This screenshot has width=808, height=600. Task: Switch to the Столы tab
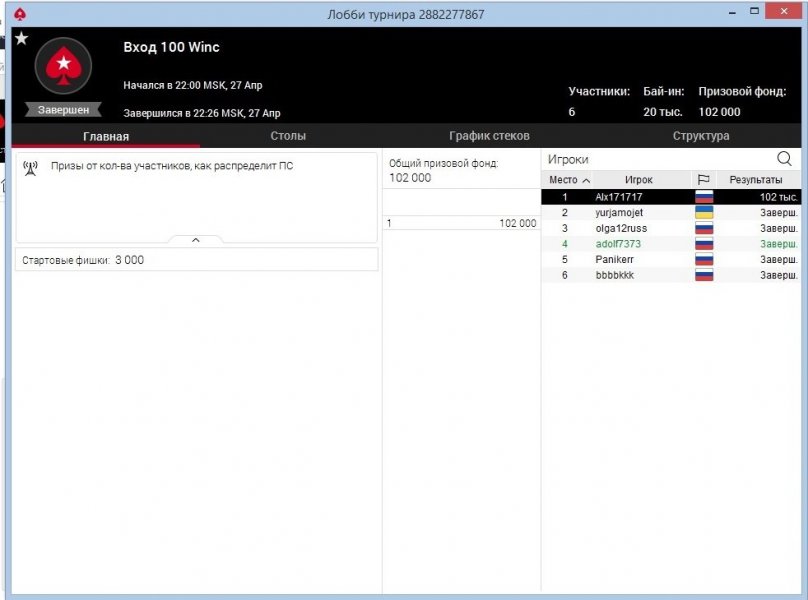point(288,136)
